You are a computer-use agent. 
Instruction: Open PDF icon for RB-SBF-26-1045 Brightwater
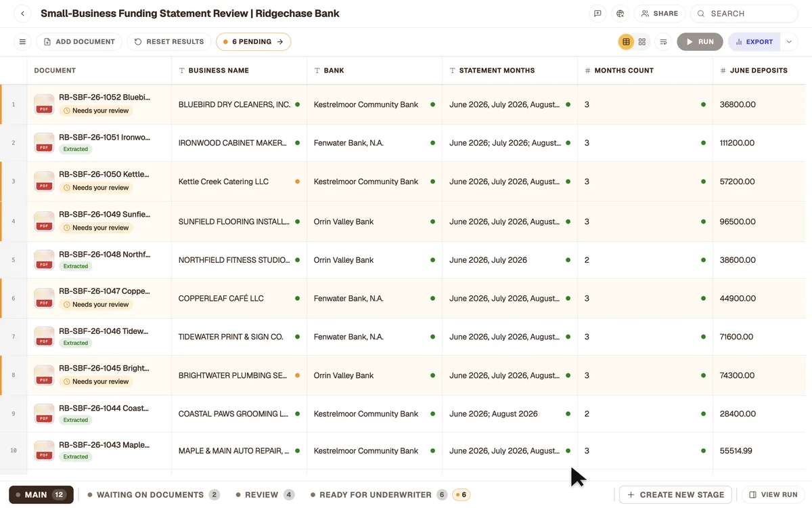(x=44, y=375)
